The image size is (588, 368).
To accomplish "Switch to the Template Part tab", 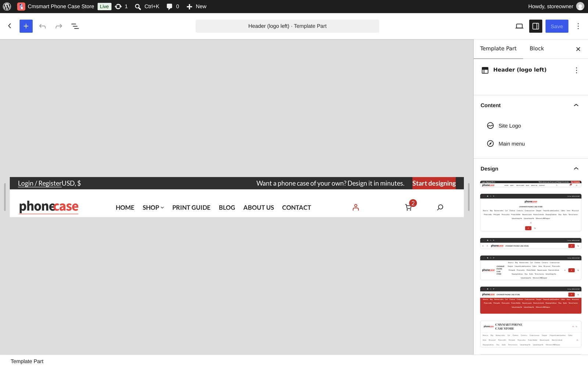I will point(498,49).
